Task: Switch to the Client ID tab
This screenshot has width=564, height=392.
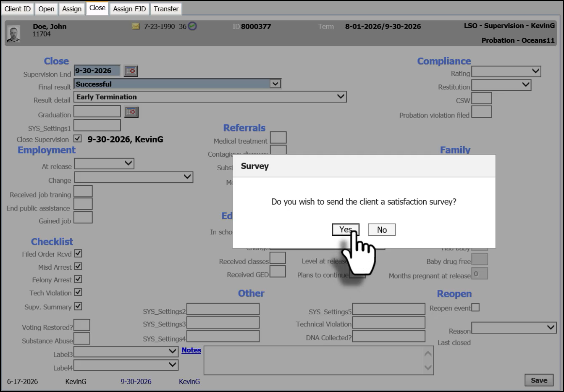Action: (18, 9)
